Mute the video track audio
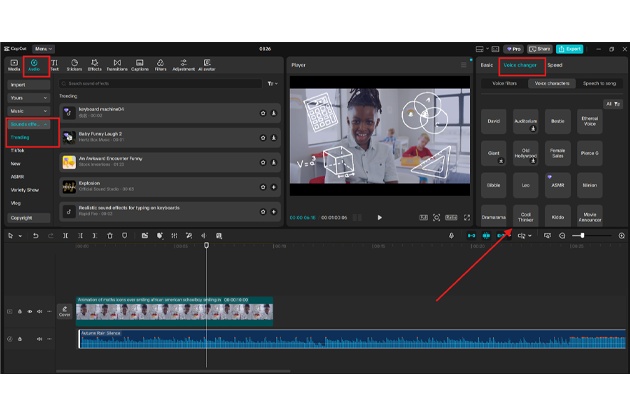 tap(39, 311)
